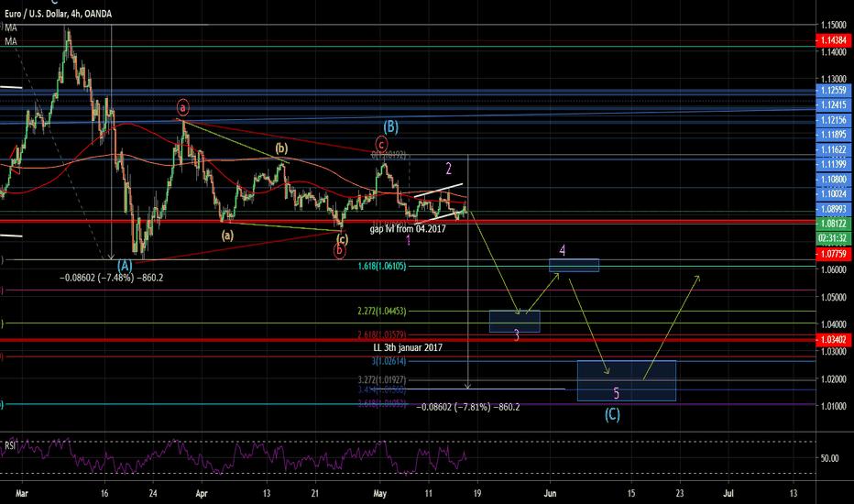The height and width of the screenshot is (504, 854).
Task: Select the 'gap lvl from 04.2017' annotation
Action: 408,229
